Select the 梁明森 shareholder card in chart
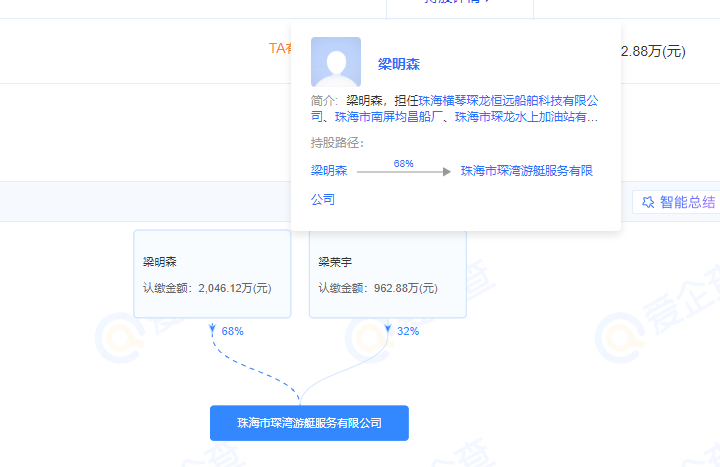This screenshot has height=467, width=720. 212,274
